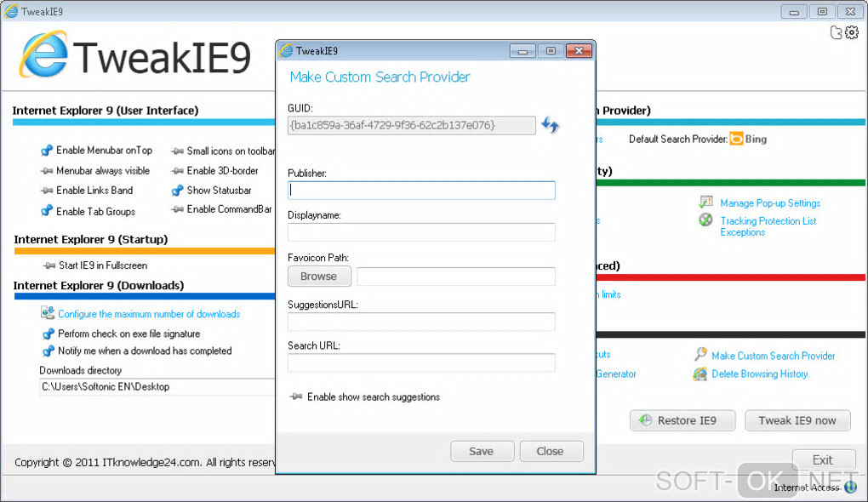Toggle Start IE9 in Fullscreen pin
The width and height of the screenshot is (868, 502).
(50, 265)
